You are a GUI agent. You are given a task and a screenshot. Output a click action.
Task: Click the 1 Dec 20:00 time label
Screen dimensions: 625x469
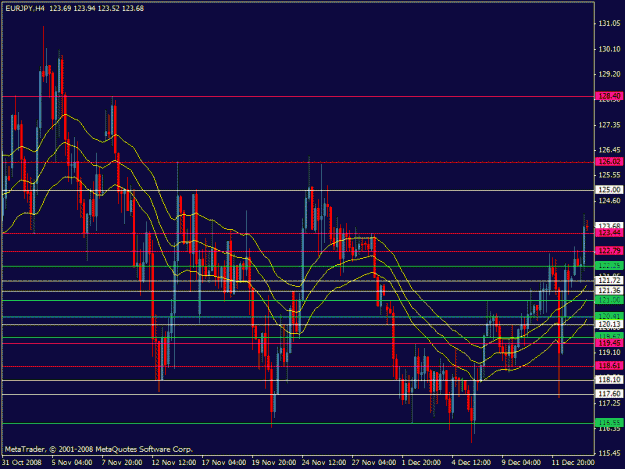421,462
